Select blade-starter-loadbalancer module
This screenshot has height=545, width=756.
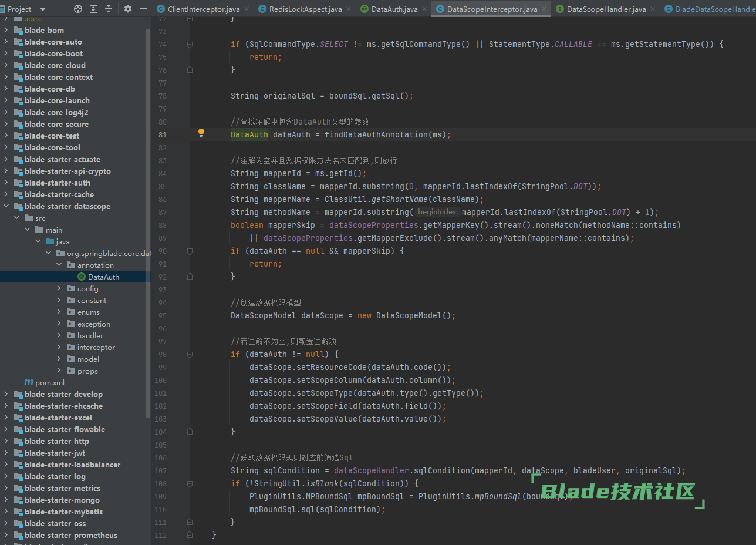[72, 465]
